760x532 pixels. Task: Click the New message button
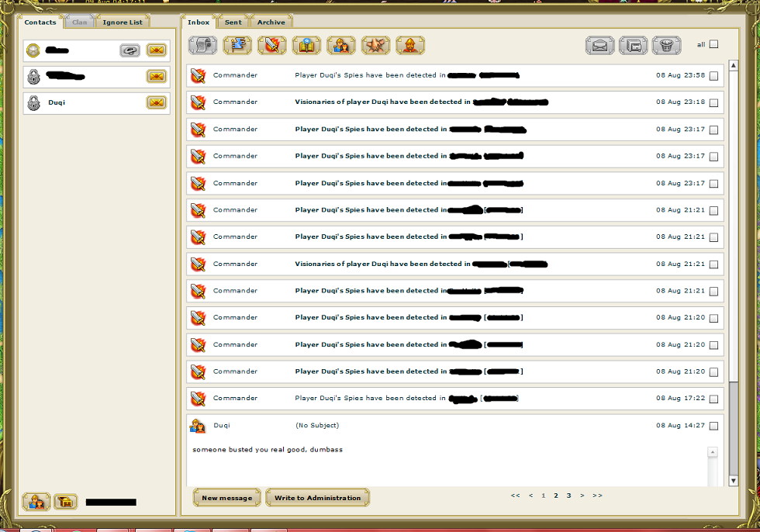click(x=226, y=498)
